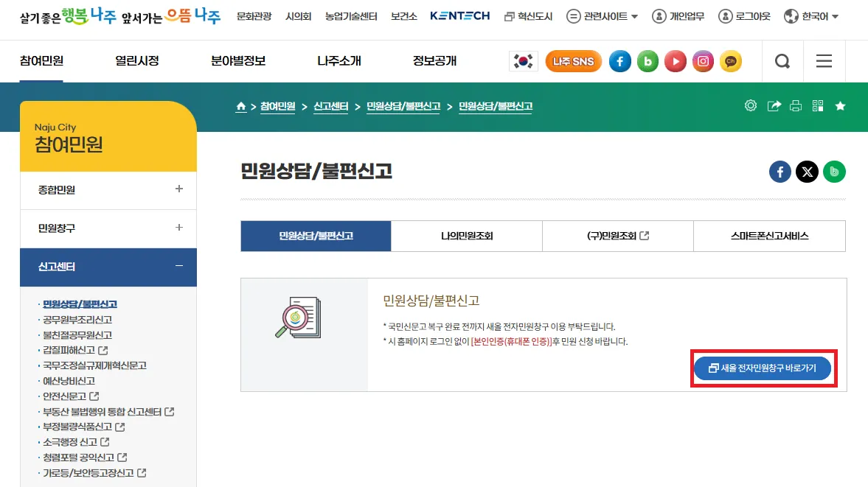The width and height of the screenshot is (868, 487).
Task: Click the search magnifier icon
Action: (x=782, y=61)
